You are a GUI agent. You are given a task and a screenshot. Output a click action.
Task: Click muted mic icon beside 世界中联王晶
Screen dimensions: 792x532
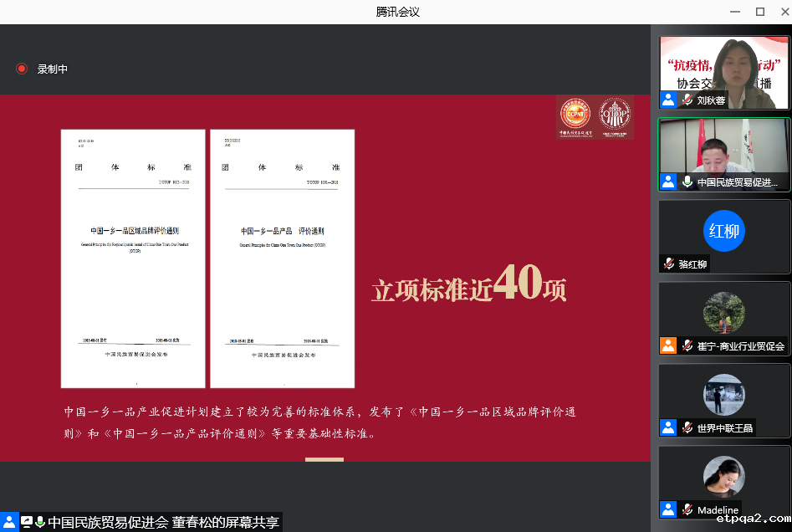click(x=687, y=427)
